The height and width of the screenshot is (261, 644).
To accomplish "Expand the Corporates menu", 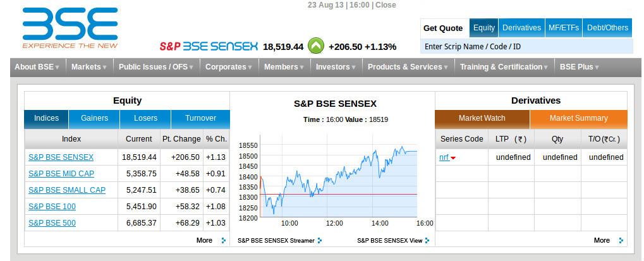I will (x=228, y=67).
